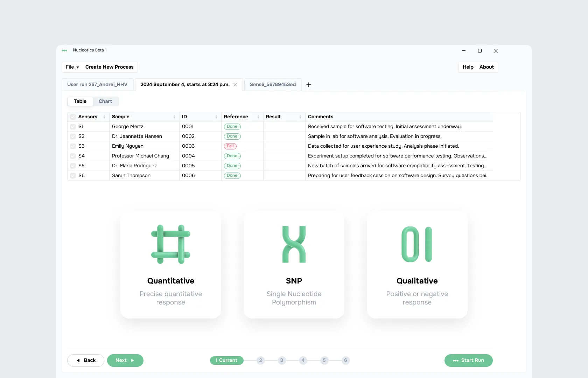This screenshot has width=588, height=378.
Task: Toggle the select-all Sensors checkbox
Action: 73,117
